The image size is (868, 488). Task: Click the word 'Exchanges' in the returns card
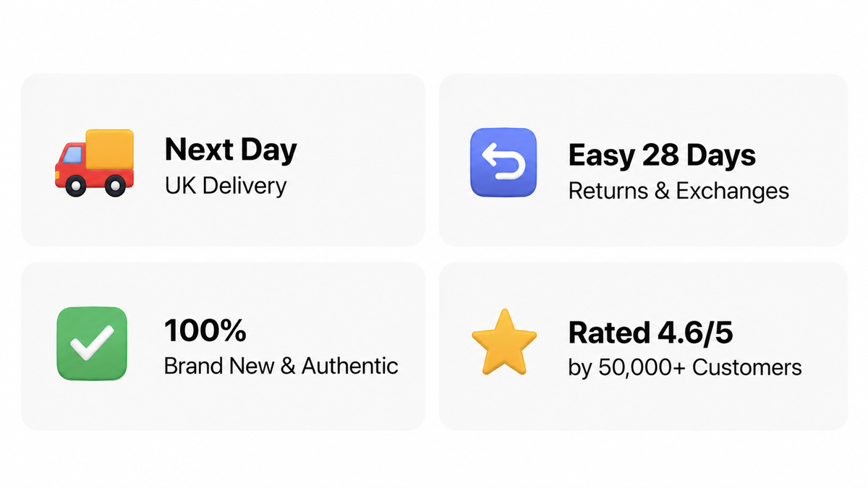733,191
